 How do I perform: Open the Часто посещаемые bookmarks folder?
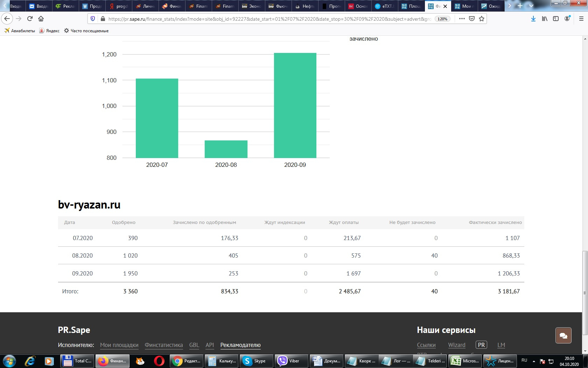pos(86,31)
